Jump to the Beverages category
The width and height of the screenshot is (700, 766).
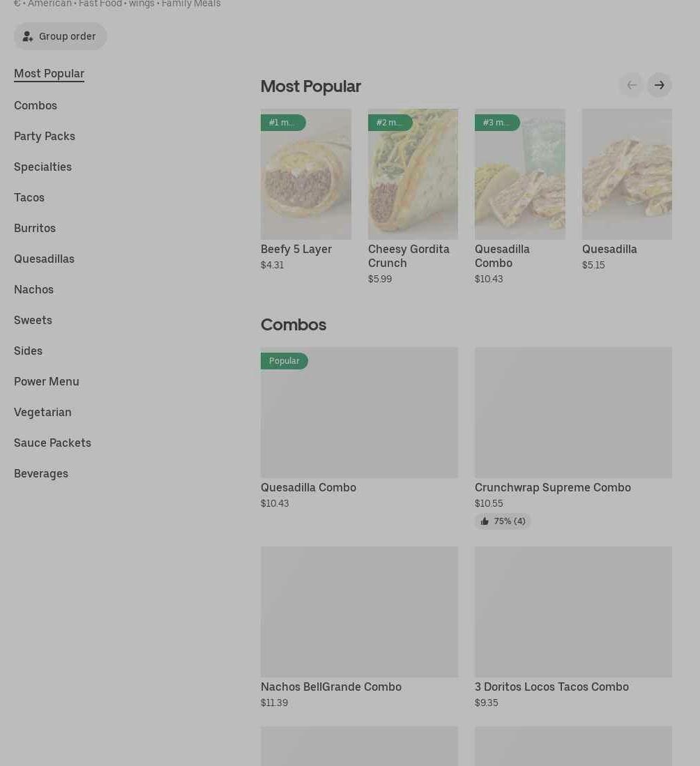[41, 473]
